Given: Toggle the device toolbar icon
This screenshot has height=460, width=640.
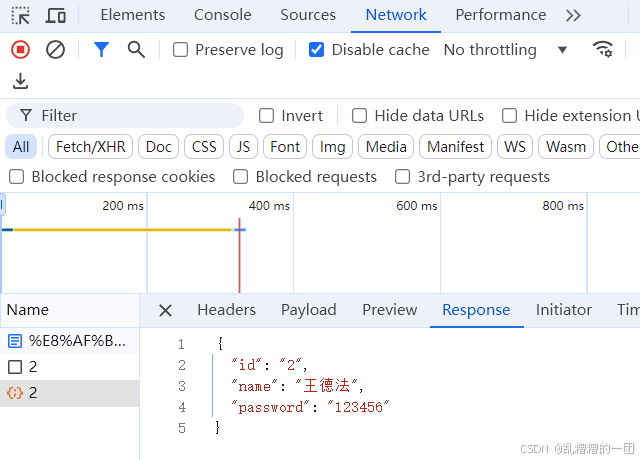Looking at the screenshot, I should coord(56,16).
